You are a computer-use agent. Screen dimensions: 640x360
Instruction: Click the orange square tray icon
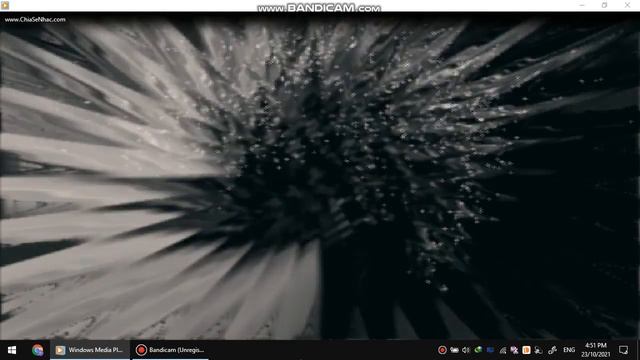click(527, 350)
